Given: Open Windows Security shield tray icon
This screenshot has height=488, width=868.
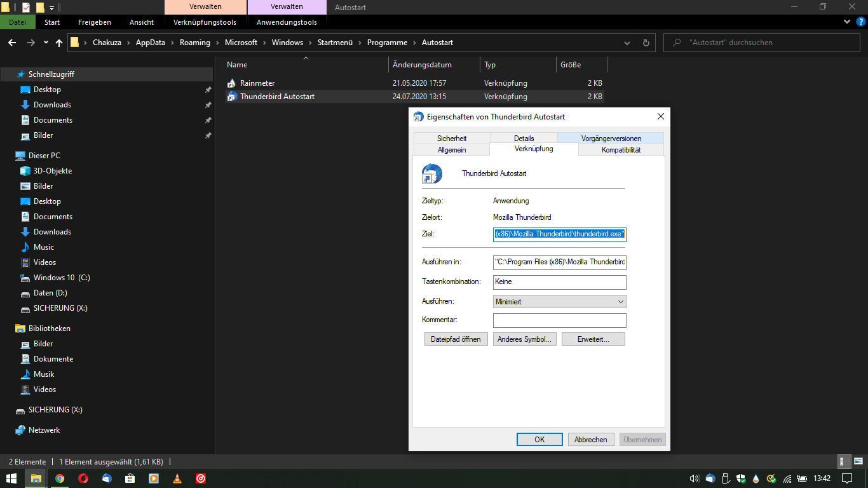Looking at the screenshot, I should [x=740, y=478].
